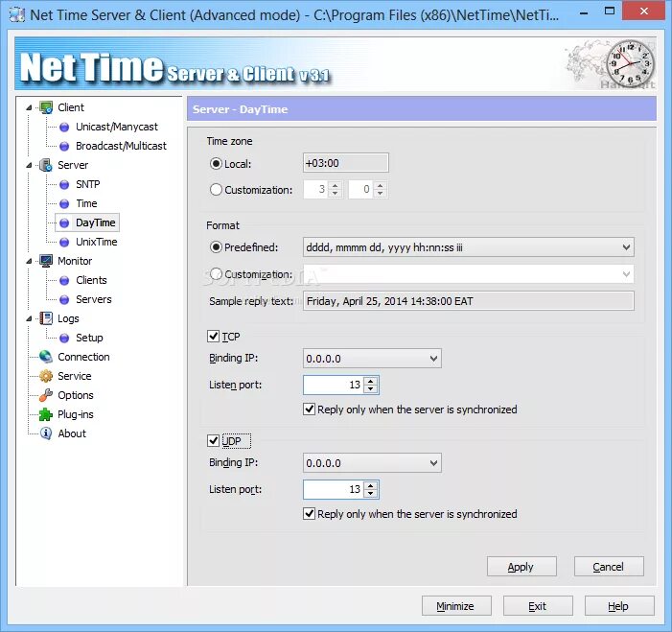Collapse the Monitor tree node
Viewport: 672px width, 632px height.
pyautogui.click(x=29, y=261)
